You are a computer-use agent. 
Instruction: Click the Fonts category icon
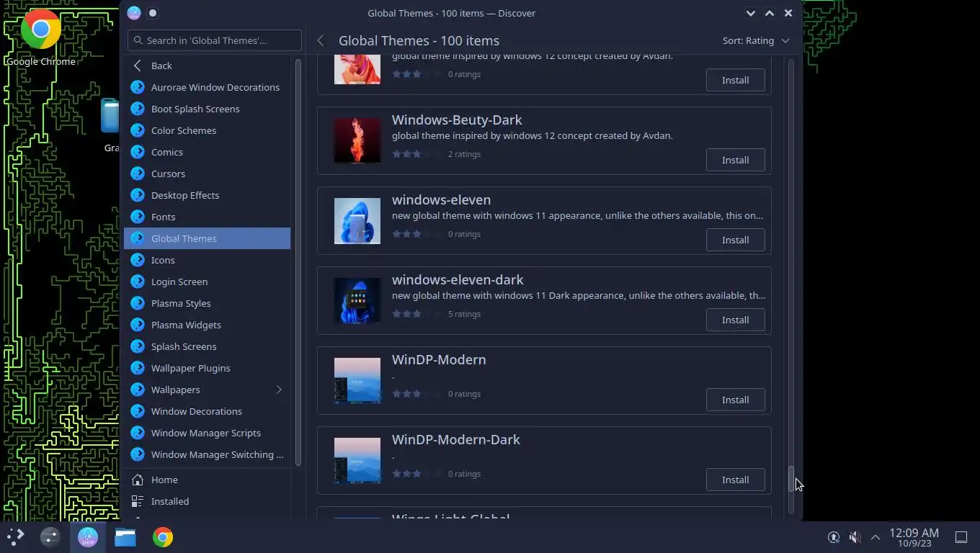pos(138,217)
